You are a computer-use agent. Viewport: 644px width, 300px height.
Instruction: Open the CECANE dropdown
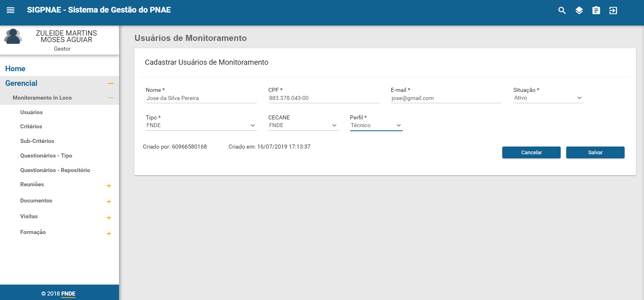(x=303, y=126)
